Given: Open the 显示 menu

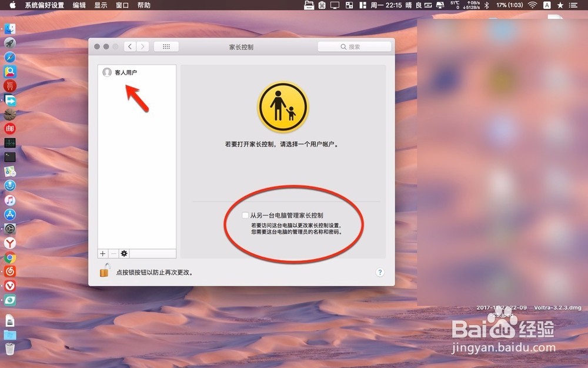Looking at the screenshot, I should (101, 5).
